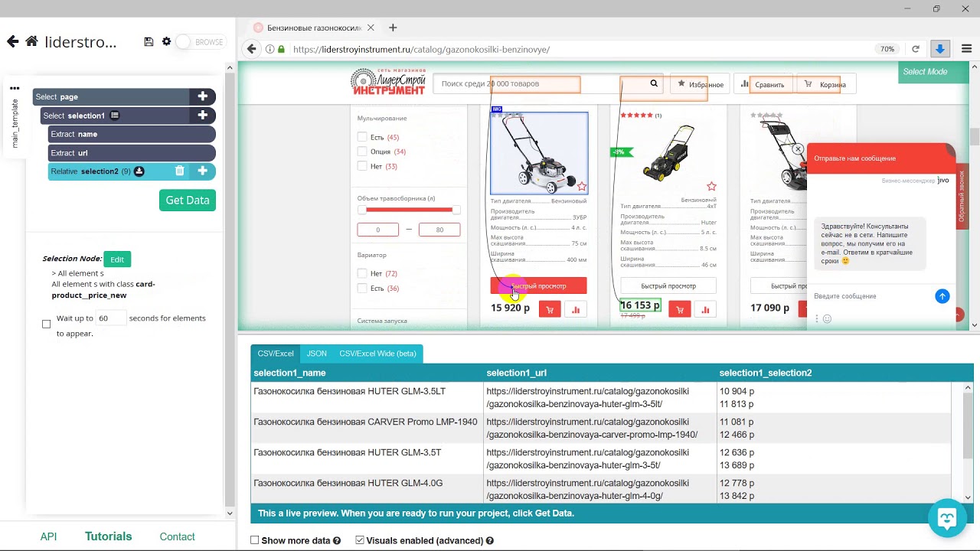
Task: Click the minimum volume field showing 0
Action: (x=377, y=230)
